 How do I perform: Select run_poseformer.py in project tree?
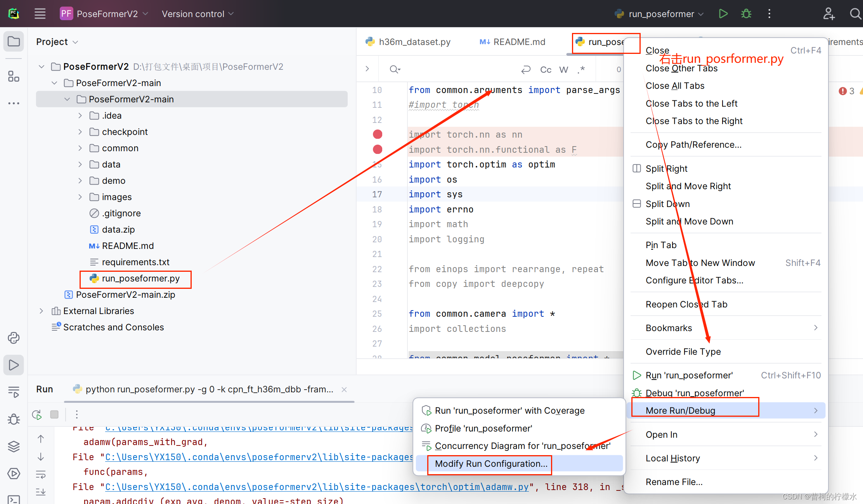tap(140, 278)
